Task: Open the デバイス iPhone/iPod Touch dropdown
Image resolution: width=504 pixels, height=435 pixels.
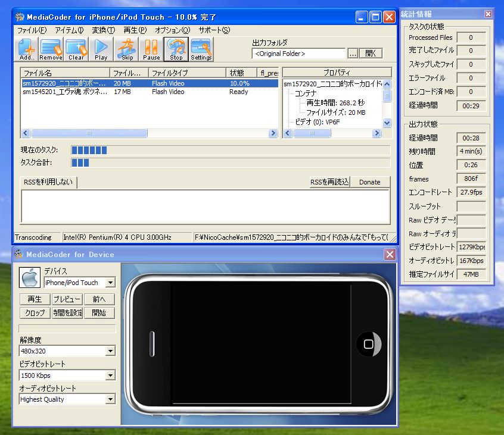Action: click(x=111, y=283)
